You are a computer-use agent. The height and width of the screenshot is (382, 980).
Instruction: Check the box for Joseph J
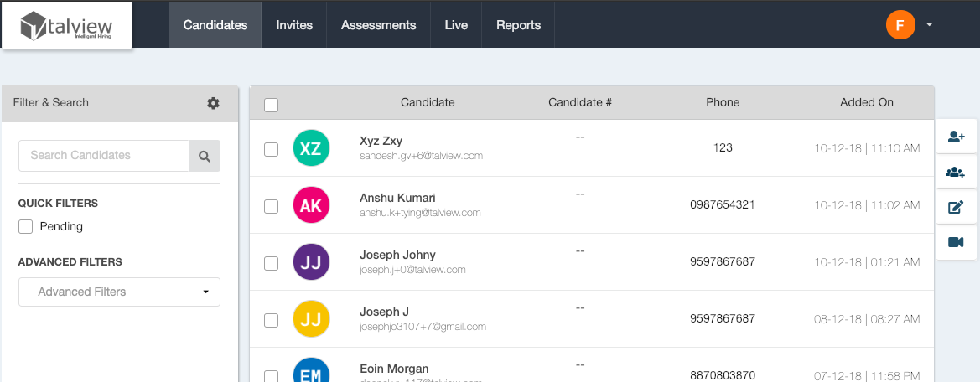(272, 320)
